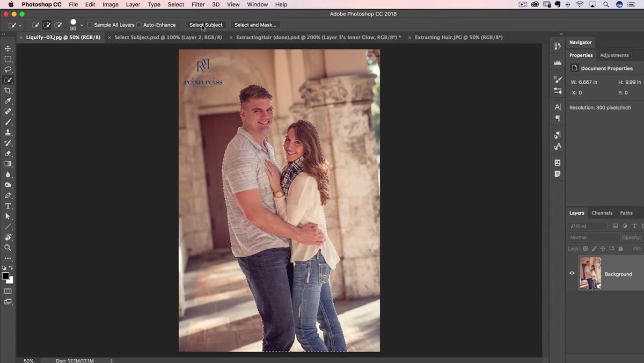This screenshot has height=363, width=644.
Task: Select the Crop tool
Action: pyautogui.click(x=8, y=91)
